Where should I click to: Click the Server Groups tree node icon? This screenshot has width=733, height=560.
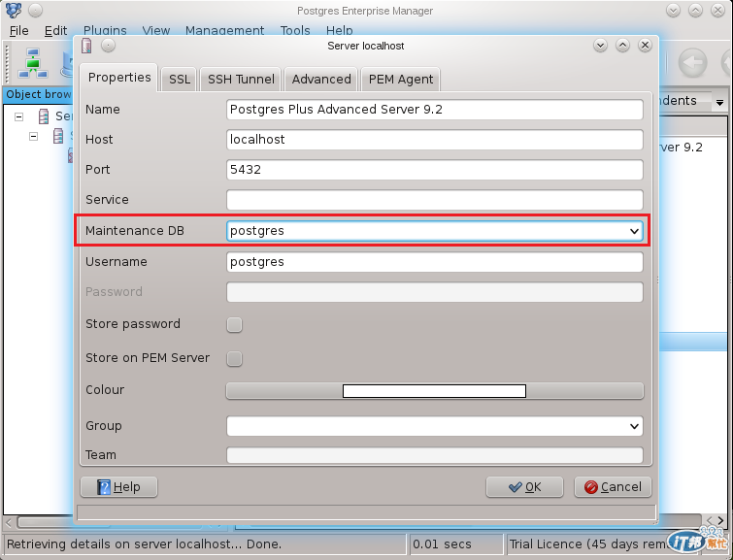44,115
